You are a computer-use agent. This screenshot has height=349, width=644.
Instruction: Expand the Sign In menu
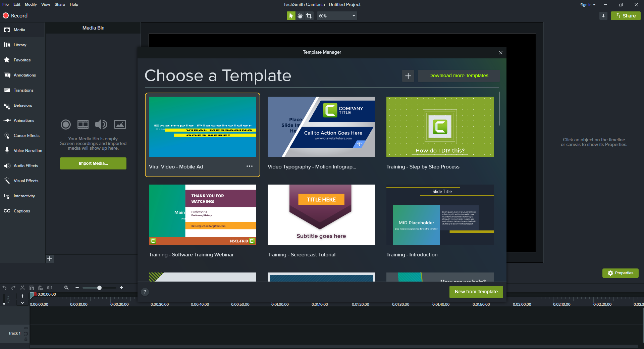coord(588,4)
